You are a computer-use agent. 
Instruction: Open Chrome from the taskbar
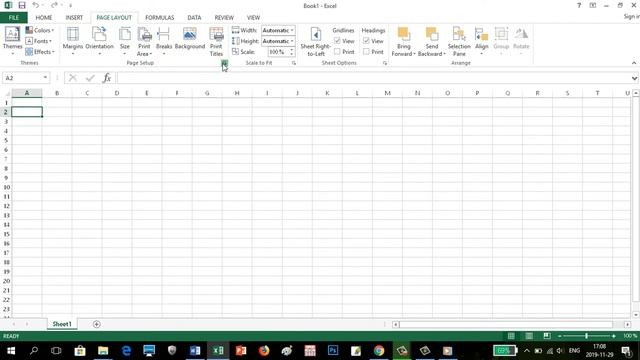point(379,350)
